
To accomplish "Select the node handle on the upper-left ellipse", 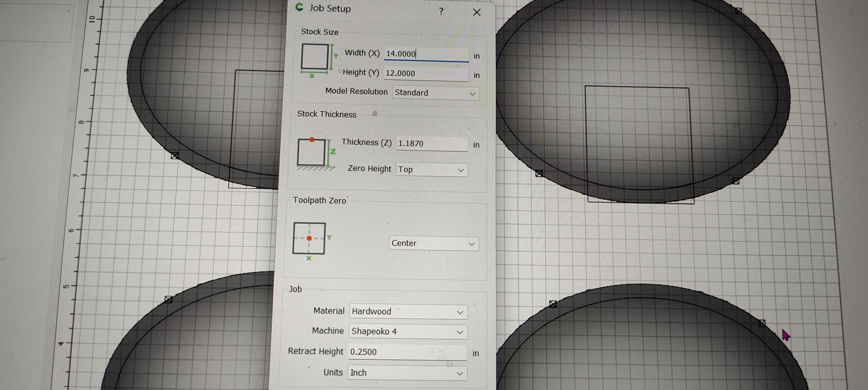I will click(175, 155).
